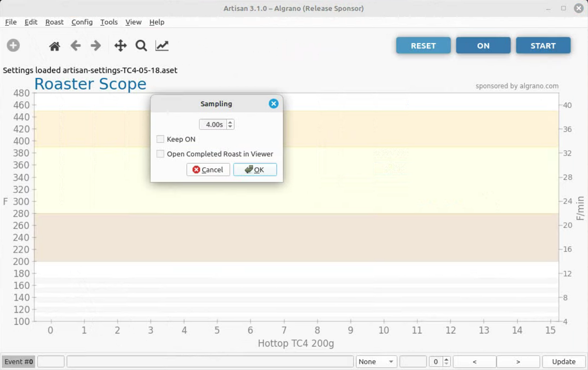This screenshot has height=370, width=588.
Task: Click the settings loaded status message
Action: [90, 70]
